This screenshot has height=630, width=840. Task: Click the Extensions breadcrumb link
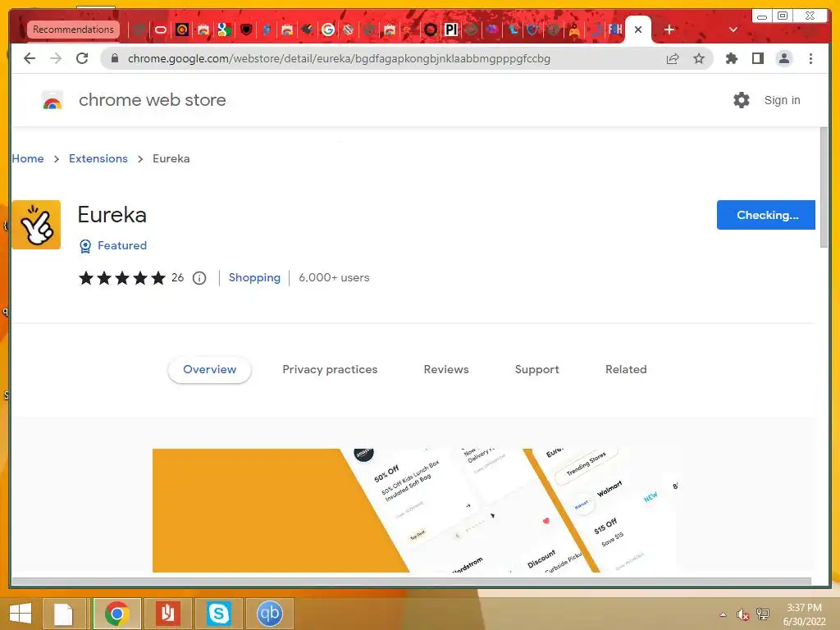tap(98, 158)
